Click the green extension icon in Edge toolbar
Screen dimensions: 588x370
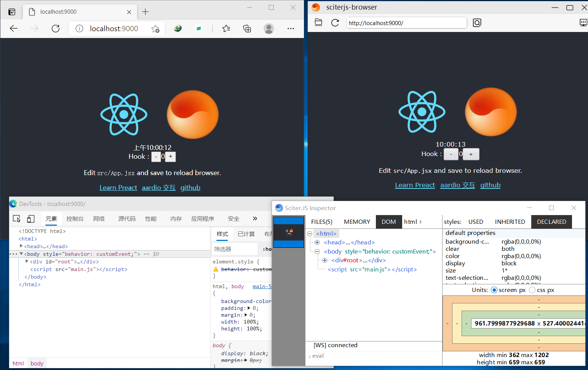199,29
